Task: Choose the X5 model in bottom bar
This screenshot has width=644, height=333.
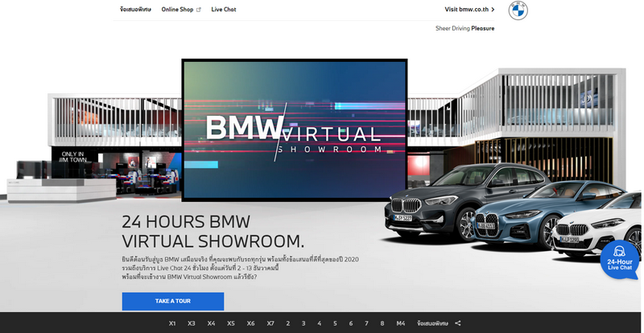Action: [231, 323]
